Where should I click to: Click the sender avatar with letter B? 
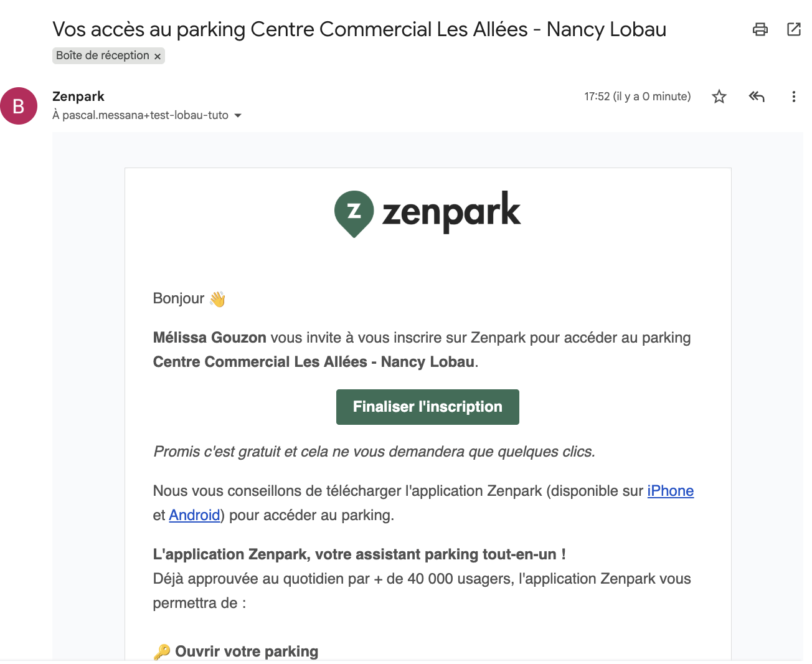(19, 106)
